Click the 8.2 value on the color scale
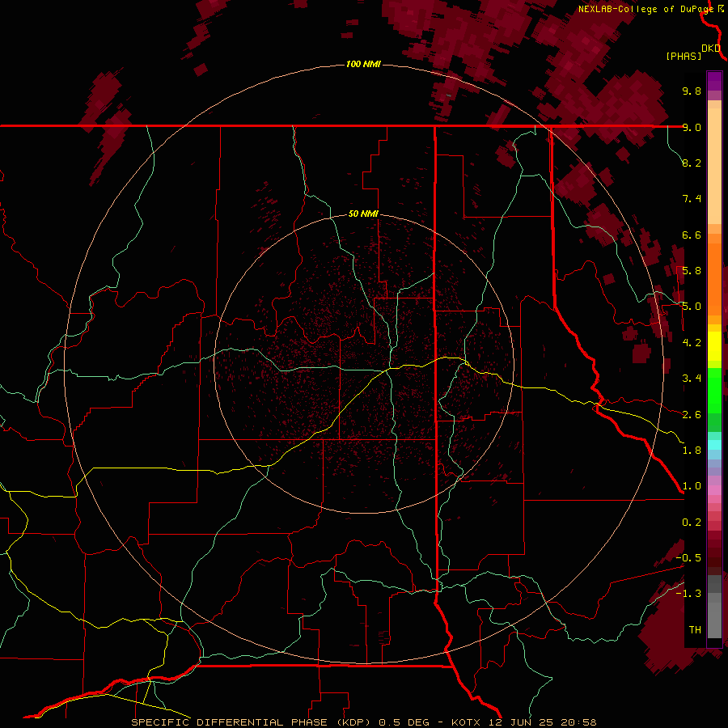This screenshot has width=728, height=728. [x=692, y=163]
